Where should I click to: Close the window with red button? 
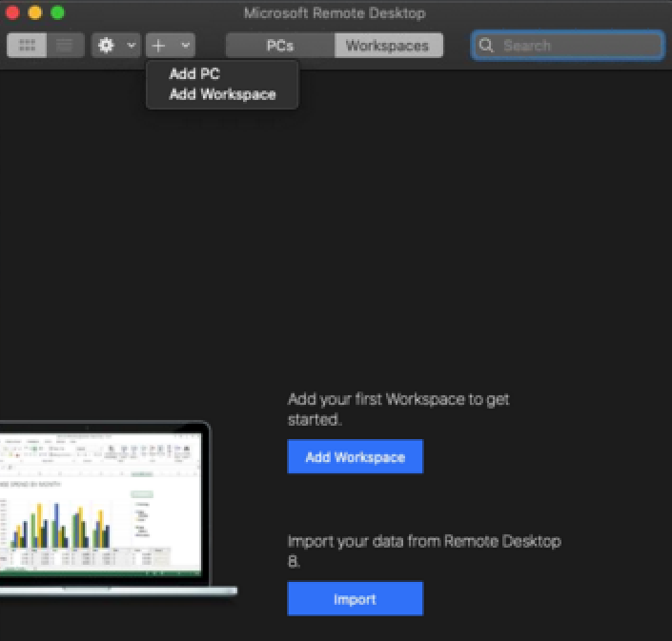click(x=12, y=12)
